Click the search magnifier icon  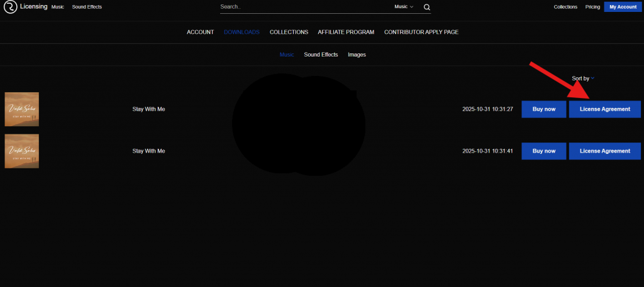click(426, 7)
